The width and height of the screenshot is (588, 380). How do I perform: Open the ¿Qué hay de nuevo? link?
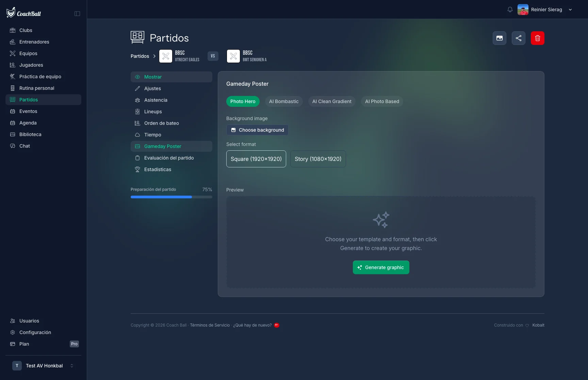click(x=252, y=325)
